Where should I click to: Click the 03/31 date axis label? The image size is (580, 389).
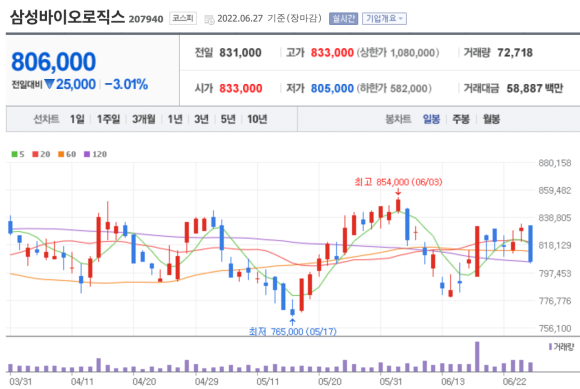tap(21, 381)
